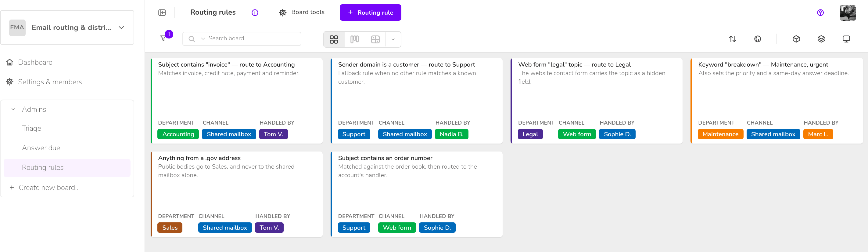The width and height of the screenshot is (868, 252).
Task: Open Sender domain is a customer card
Action: 417,100
